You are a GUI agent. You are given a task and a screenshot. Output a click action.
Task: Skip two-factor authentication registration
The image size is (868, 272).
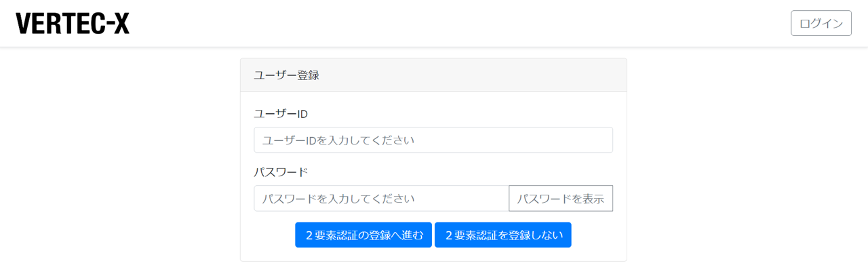click(502, 235)
